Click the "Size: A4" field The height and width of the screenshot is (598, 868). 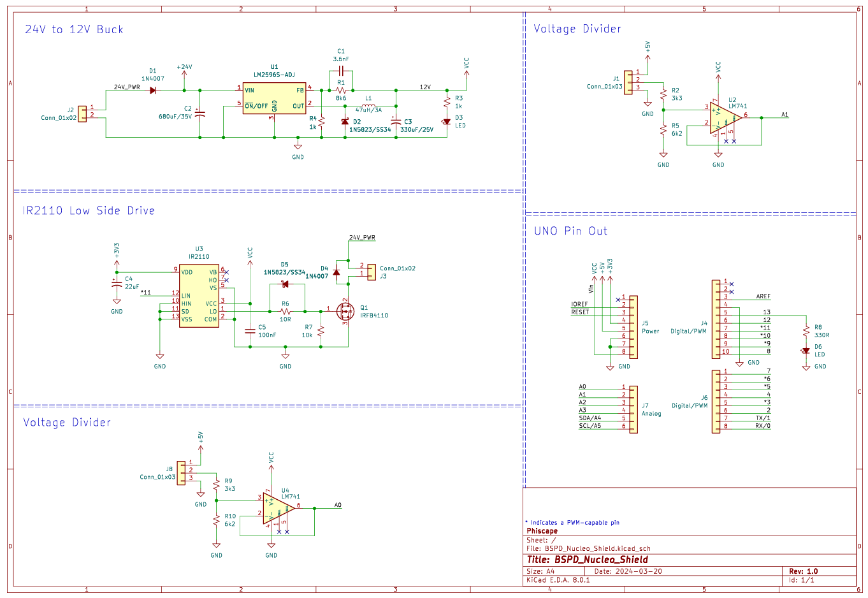click(540, 571)
